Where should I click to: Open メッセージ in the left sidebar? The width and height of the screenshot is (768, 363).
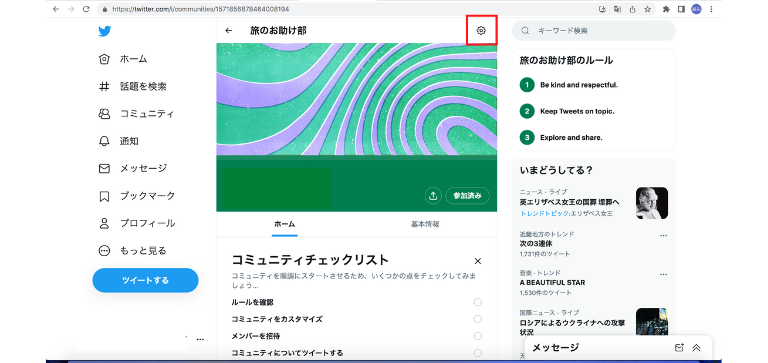[x=144, y=169]
